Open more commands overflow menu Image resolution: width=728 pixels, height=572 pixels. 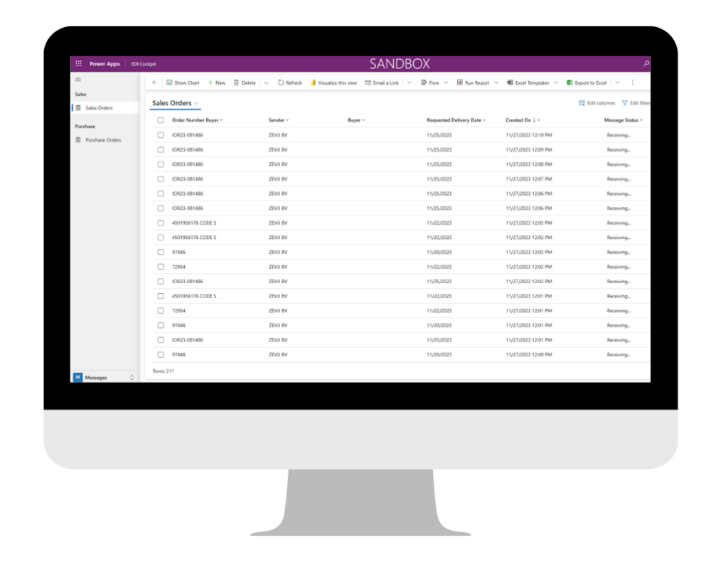[x=633, y=83]
